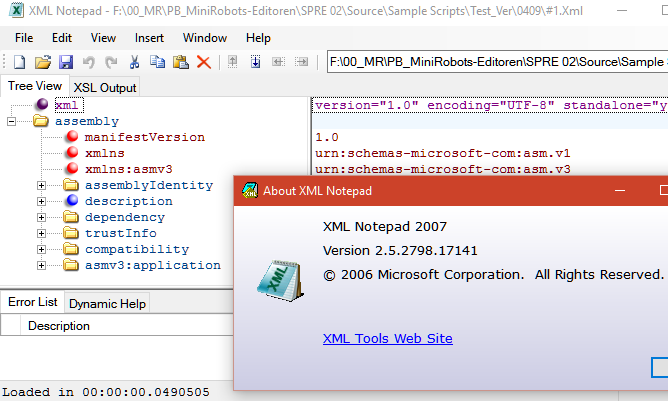
Task: Click the Nudge node up icon
Action: (x=233, y=62)
